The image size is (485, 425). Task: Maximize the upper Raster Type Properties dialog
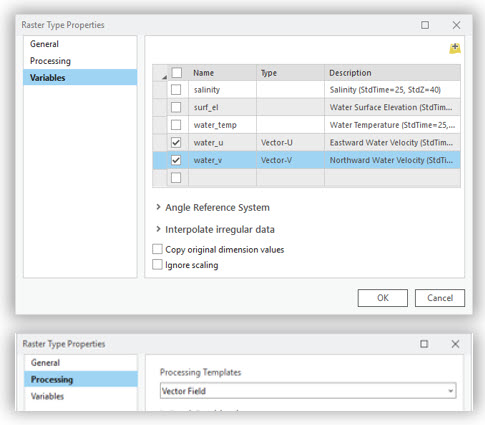(425, 25)
